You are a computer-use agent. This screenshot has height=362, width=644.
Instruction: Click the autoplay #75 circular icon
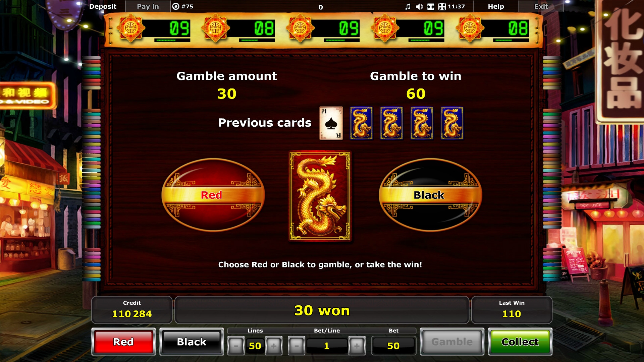tap(175, 6)
